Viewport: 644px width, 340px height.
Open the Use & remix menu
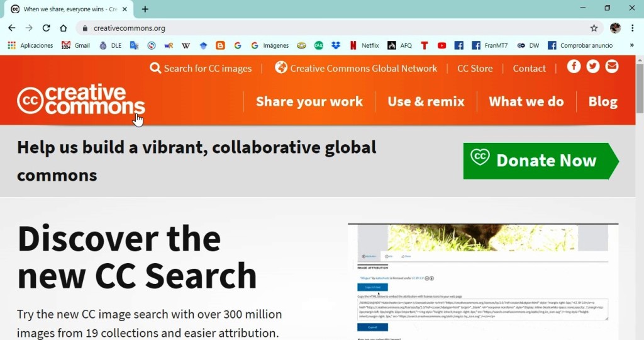pos(426,101)
